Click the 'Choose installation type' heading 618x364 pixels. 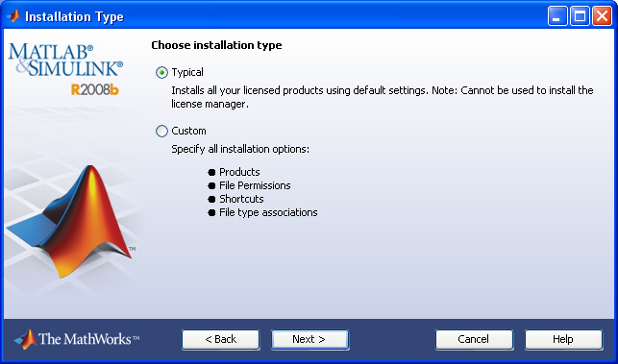coord(216,45)
